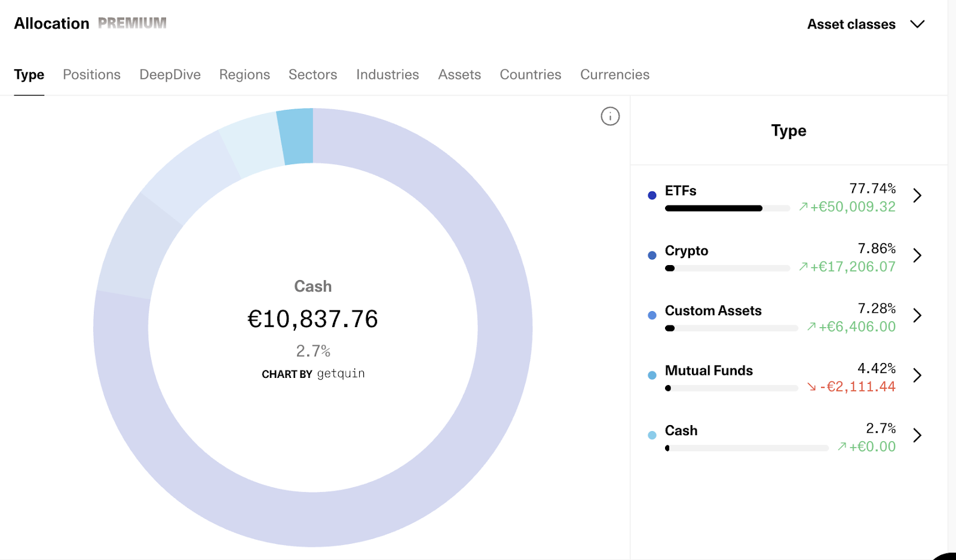This screenshot has height=560, width=956.
Task: Click the Mutual Funds downward trend arrow
Action: pos(811,387)
